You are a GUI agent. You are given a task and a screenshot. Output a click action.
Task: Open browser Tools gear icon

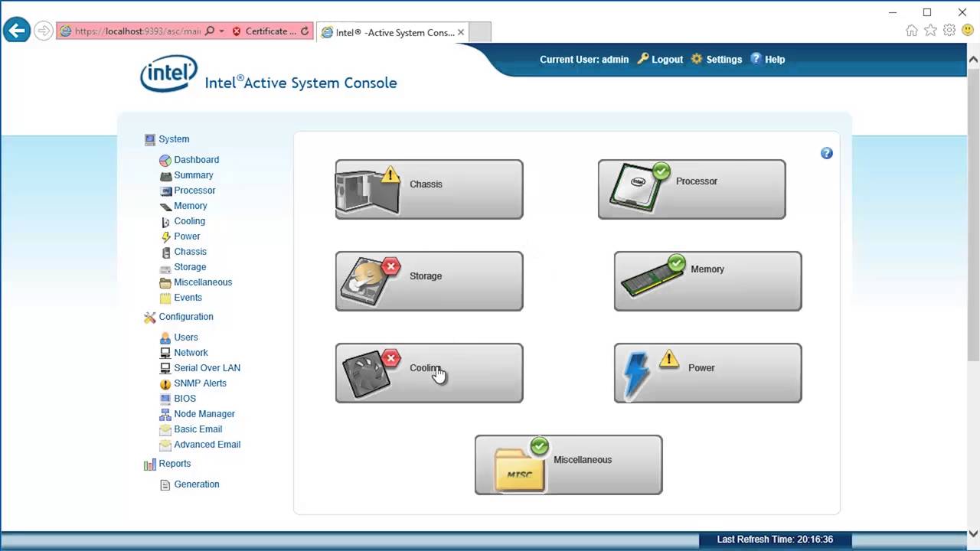click(x=949, y=31)
